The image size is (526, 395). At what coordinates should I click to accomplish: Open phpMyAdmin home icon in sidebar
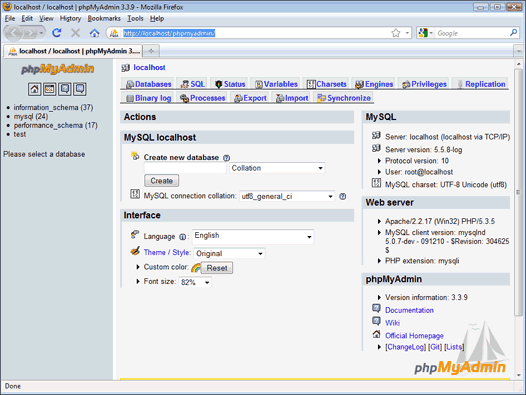point(35,89)
